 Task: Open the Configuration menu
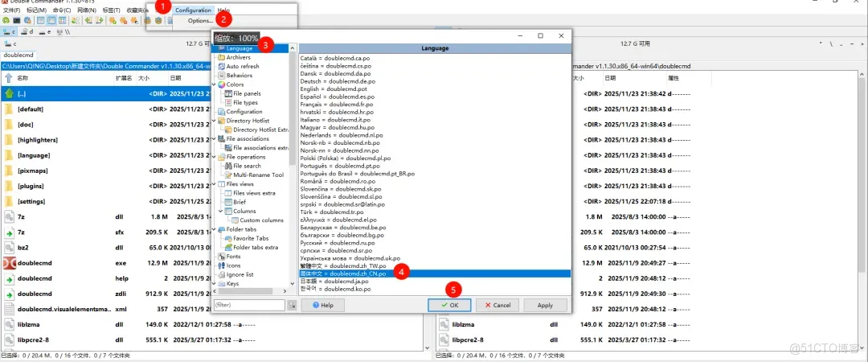[x=194, y=10]
